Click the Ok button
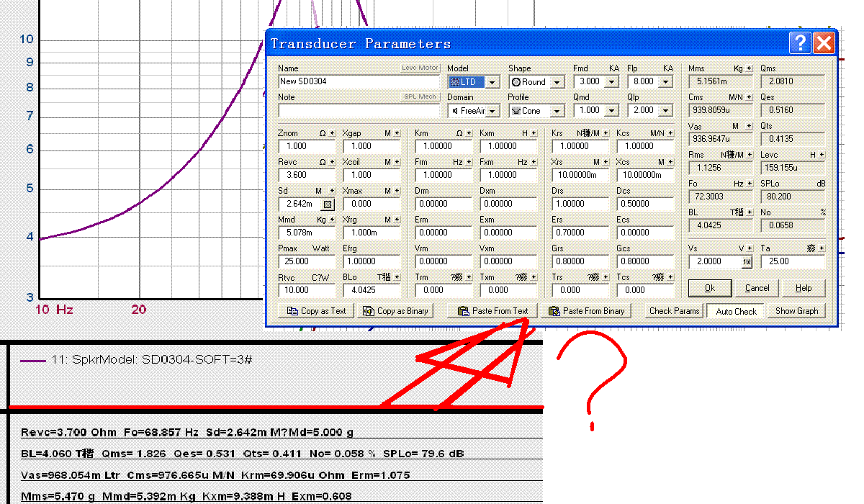The height and width of the screenshot is (504, 864). pyautogui.click(x=710, y=288)
